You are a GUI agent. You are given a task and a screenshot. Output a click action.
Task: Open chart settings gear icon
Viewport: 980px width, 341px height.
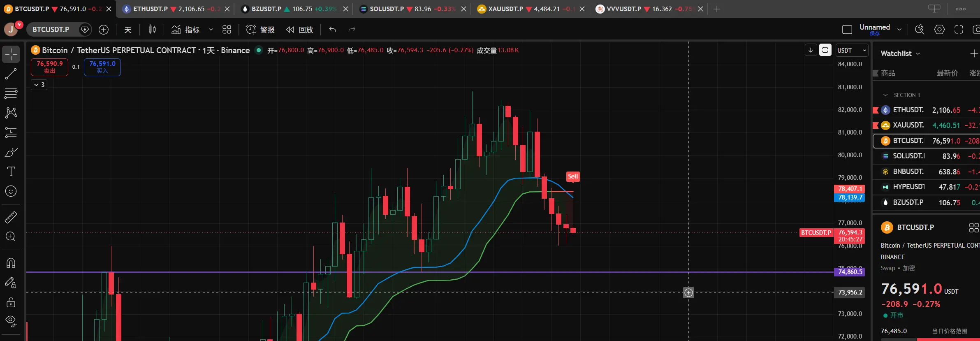point(939,30)
